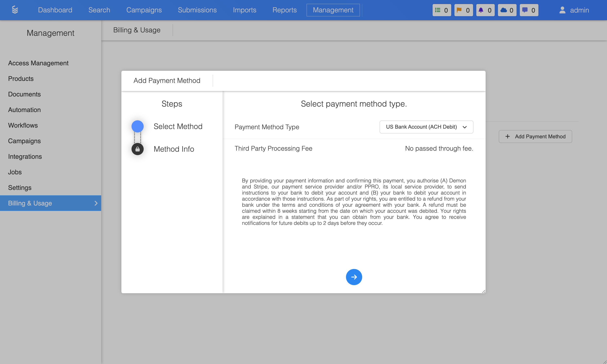The image size is (607, 364).
Task: Click the Add Payment Method button
Action: 535,136
